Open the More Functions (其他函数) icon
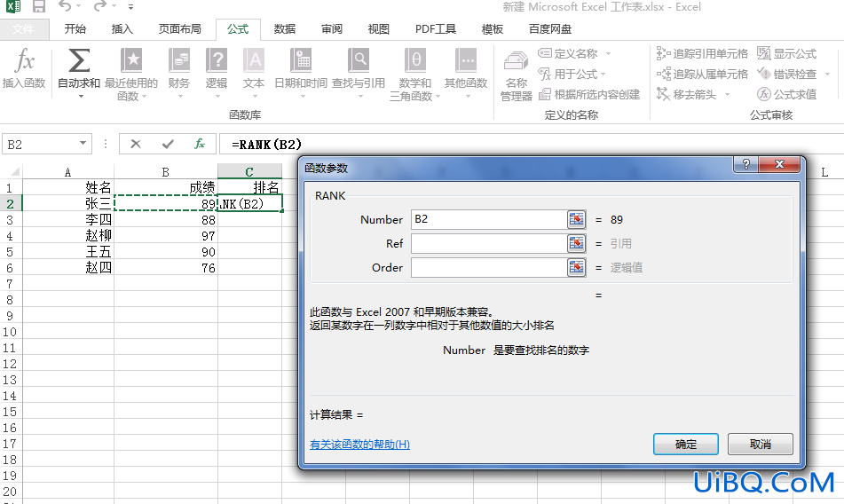Image resolution: width=844 pixels, height=504 pixels. pyautogui.click(x=466, y=60)
